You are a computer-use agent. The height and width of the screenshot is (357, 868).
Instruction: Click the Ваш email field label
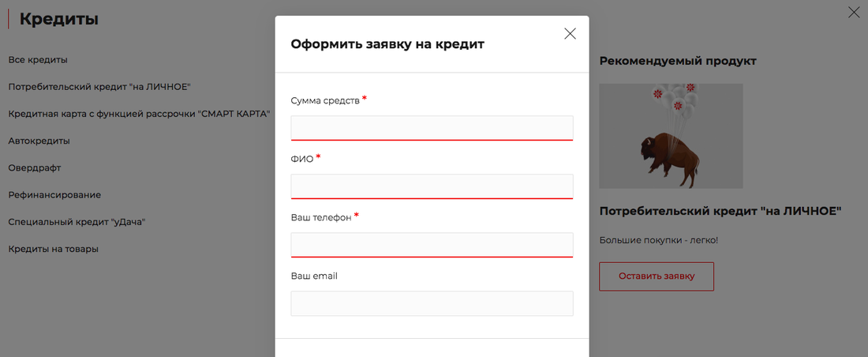[314, 276]
